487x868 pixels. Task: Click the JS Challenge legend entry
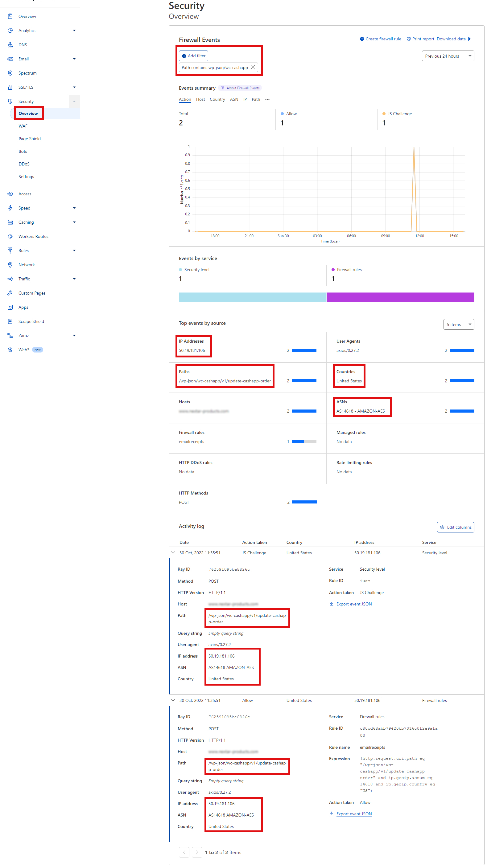tap(397, 114)
